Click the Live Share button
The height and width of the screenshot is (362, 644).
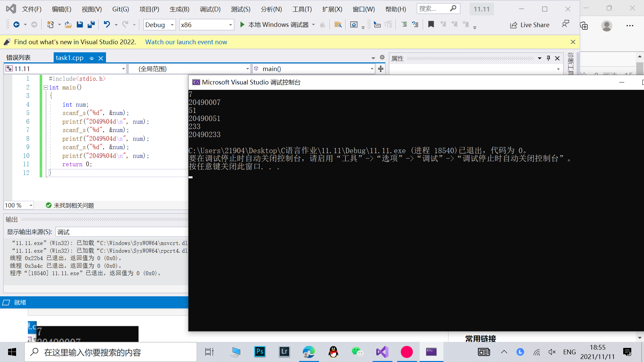(530, 25)
